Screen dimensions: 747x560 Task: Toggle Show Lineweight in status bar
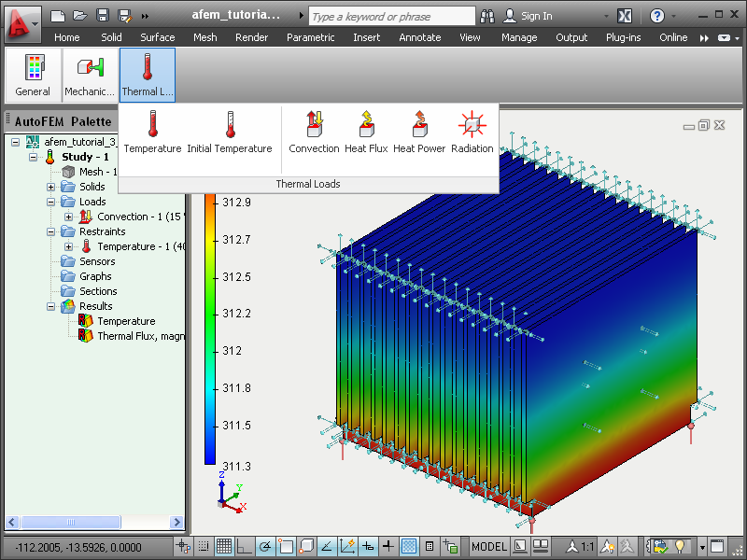click(x=388, y=546)
